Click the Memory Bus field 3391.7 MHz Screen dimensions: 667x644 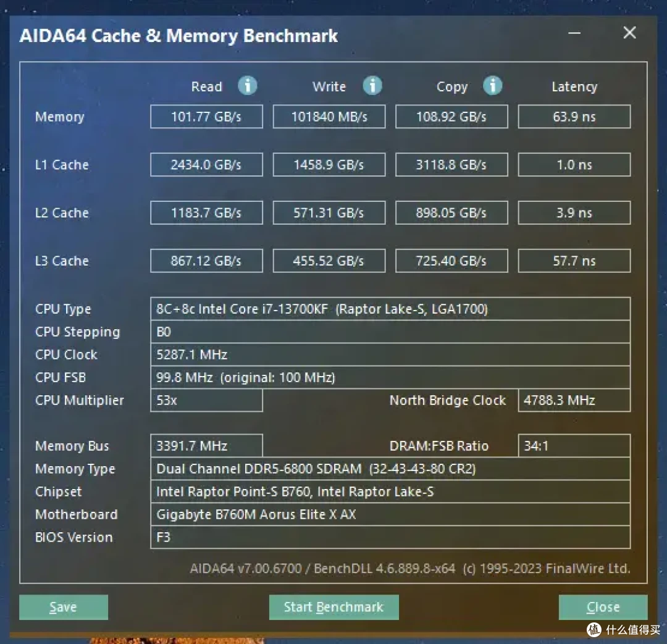206,446
